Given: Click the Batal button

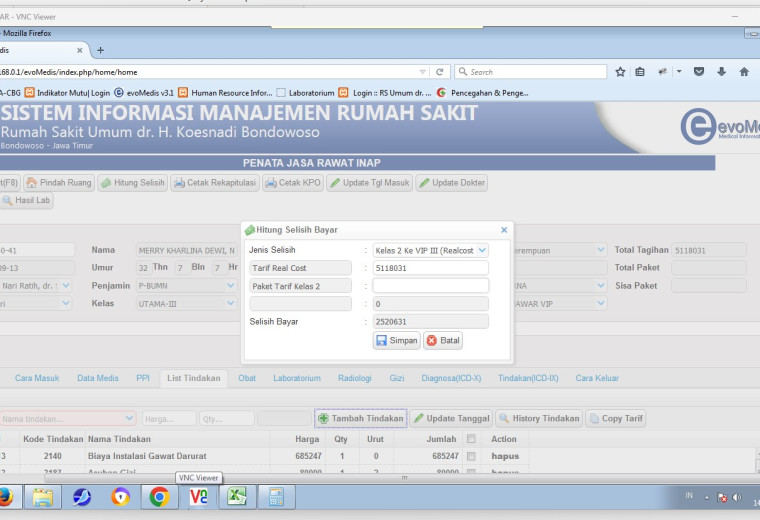Looking at the screenshot, I should [x=443, y=340].
